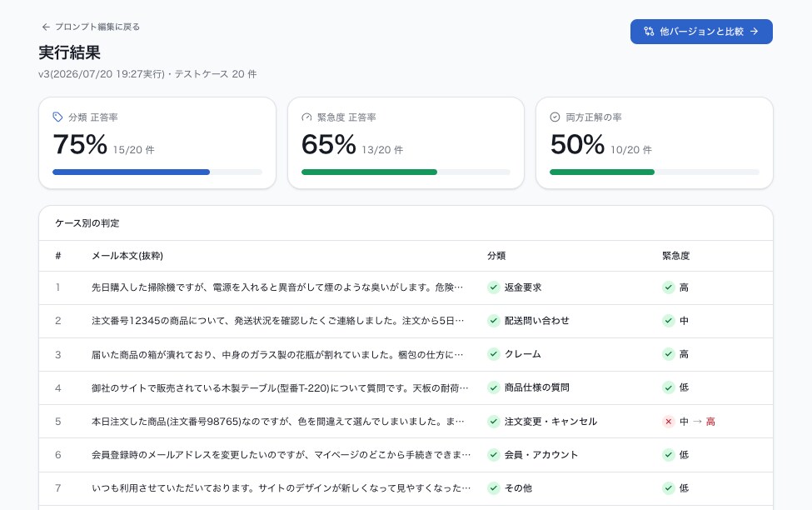
Task: Click the check-circle icon next to 両方正解の率
Action: (555, 117)
